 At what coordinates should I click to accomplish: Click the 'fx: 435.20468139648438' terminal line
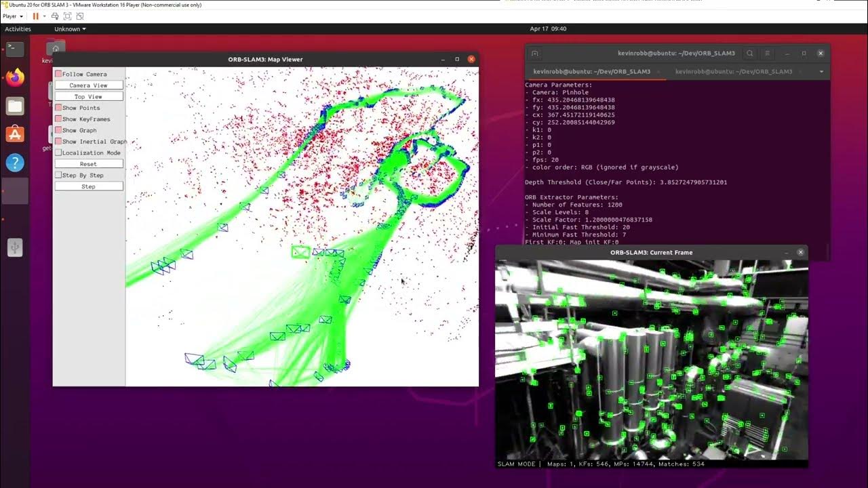pyautogui.click(x=570, y=100)
